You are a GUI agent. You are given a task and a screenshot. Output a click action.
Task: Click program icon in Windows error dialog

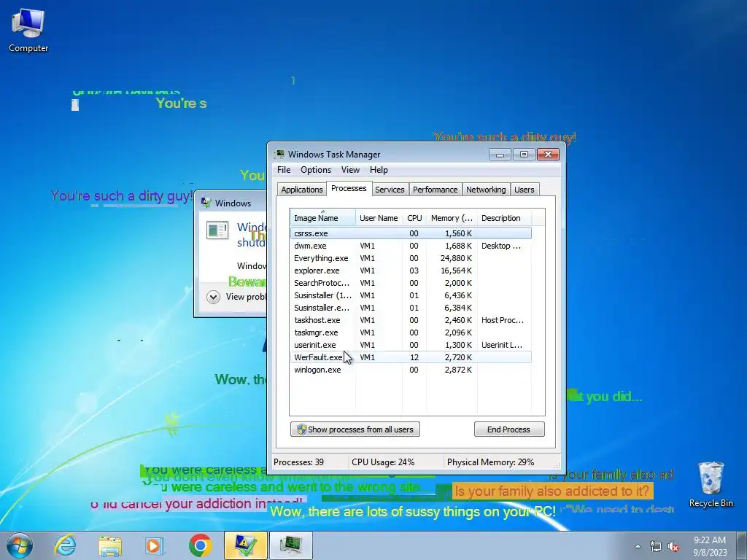(x=217, y=230)
